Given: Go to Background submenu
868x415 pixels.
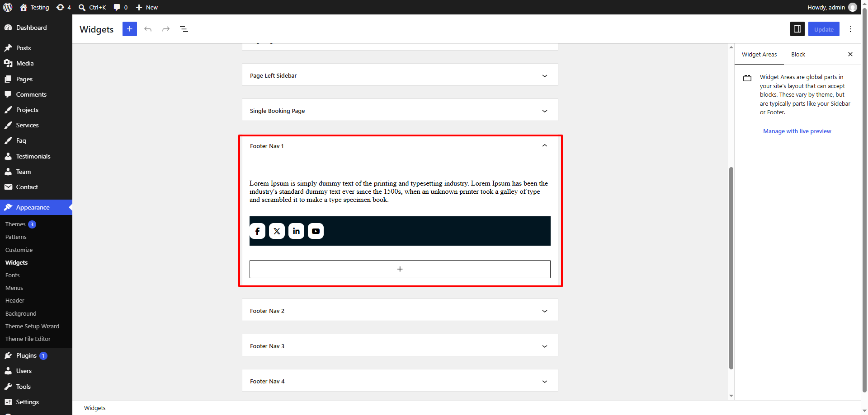Looking at the screenshot, I should pos(21,313).
